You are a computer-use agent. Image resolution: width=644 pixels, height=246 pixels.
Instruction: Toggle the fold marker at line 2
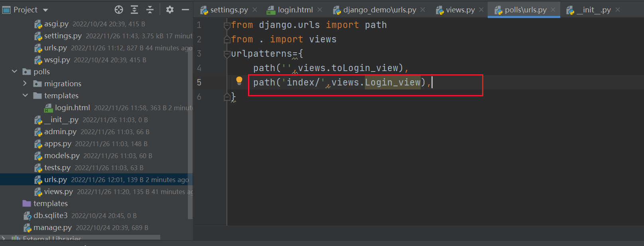(227, 40)
